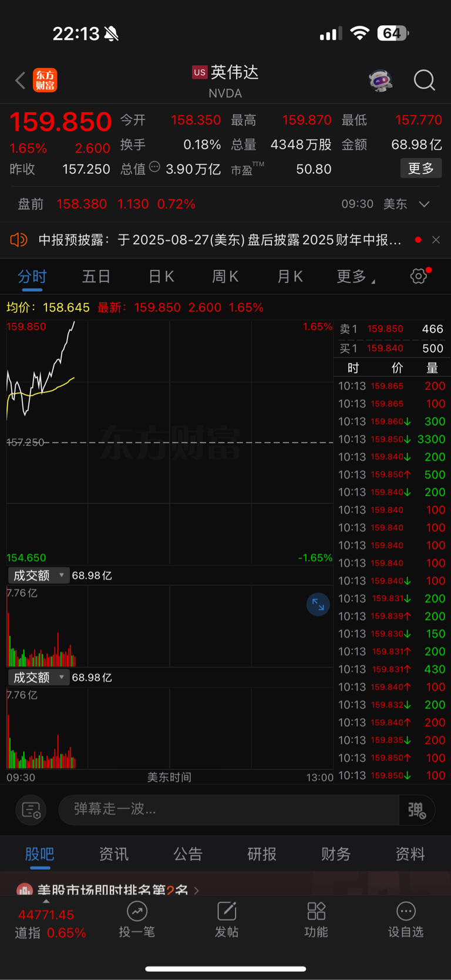Tap the trade row with volume 150
Image resolution: width=451 pixels, height=980 pixels.
click(x=392, y=634)
